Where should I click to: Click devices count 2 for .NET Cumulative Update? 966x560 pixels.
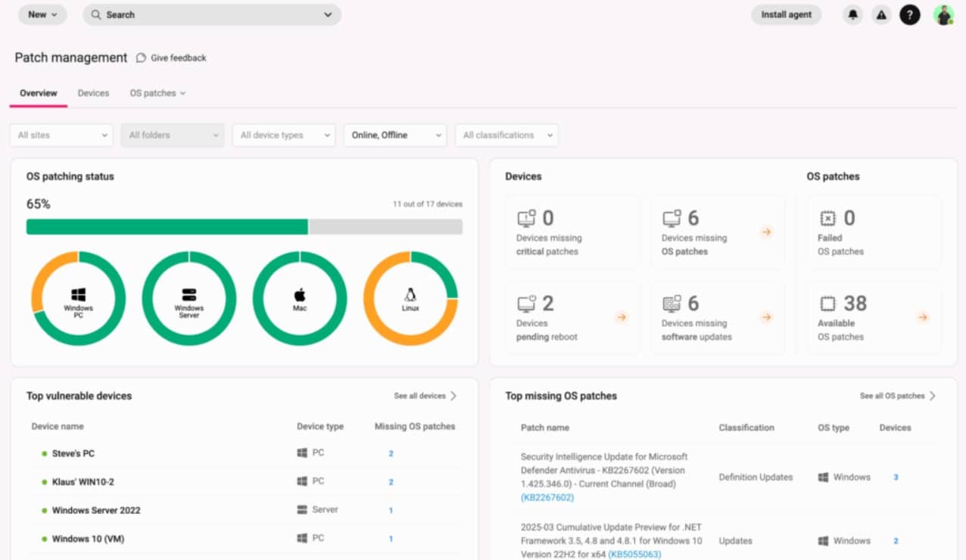(x=896, y=541)
